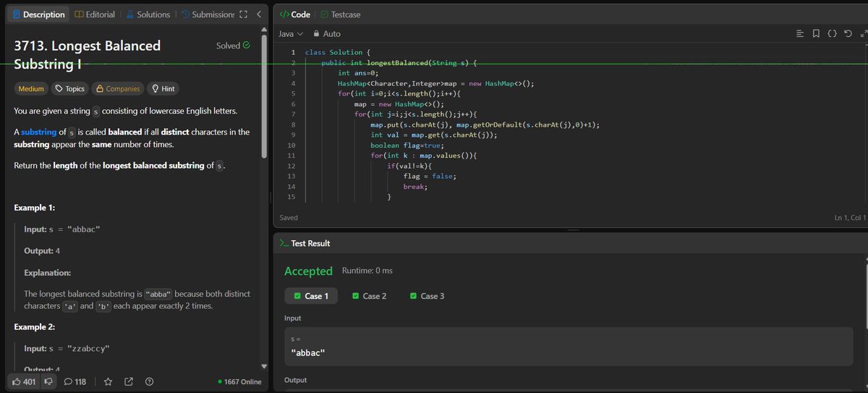Click the Solved status indicator

pos(233,46)
